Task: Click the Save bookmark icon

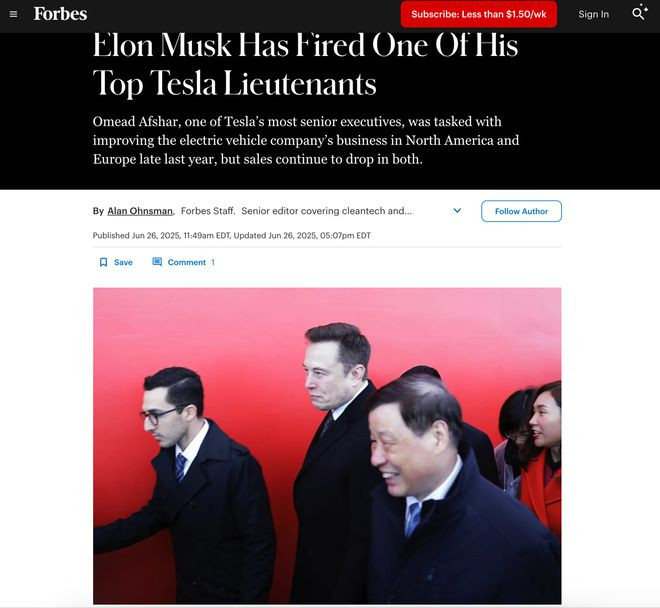Action: pos(103,262)
